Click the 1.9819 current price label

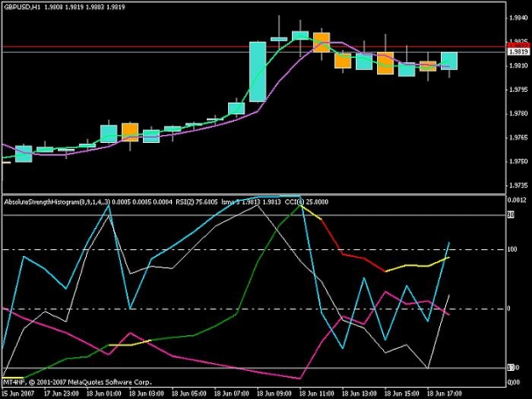(x=518, y=52)
